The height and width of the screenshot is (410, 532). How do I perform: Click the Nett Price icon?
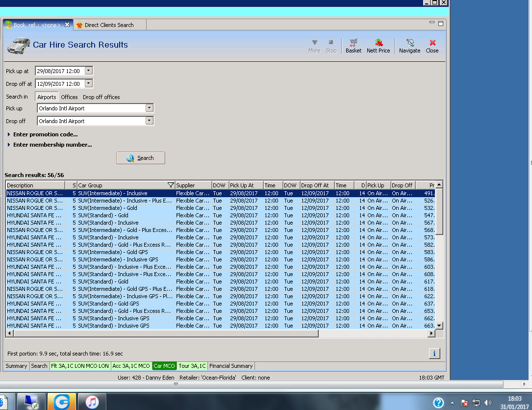click(378, 46)
